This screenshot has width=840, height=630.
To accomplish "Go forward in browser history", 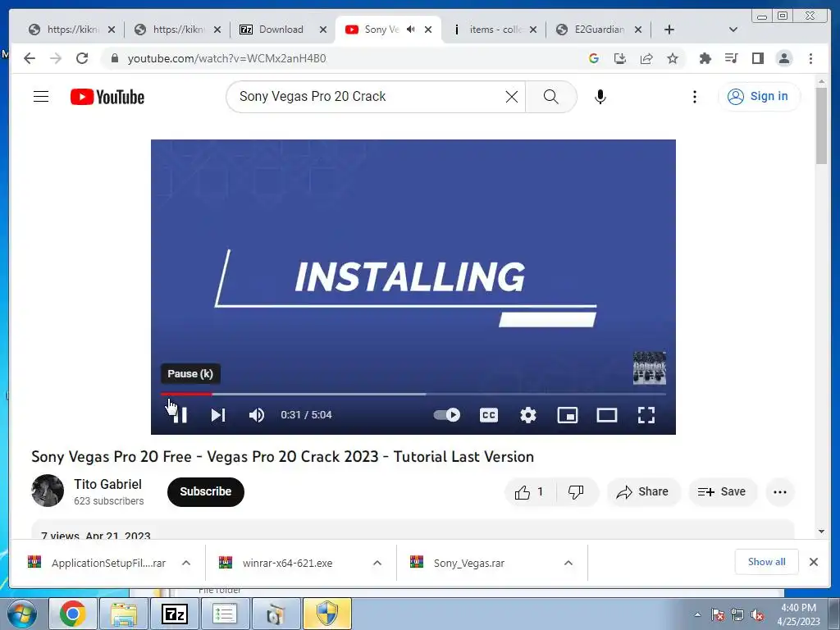I will pyautogui.click(x=56, y=58).
